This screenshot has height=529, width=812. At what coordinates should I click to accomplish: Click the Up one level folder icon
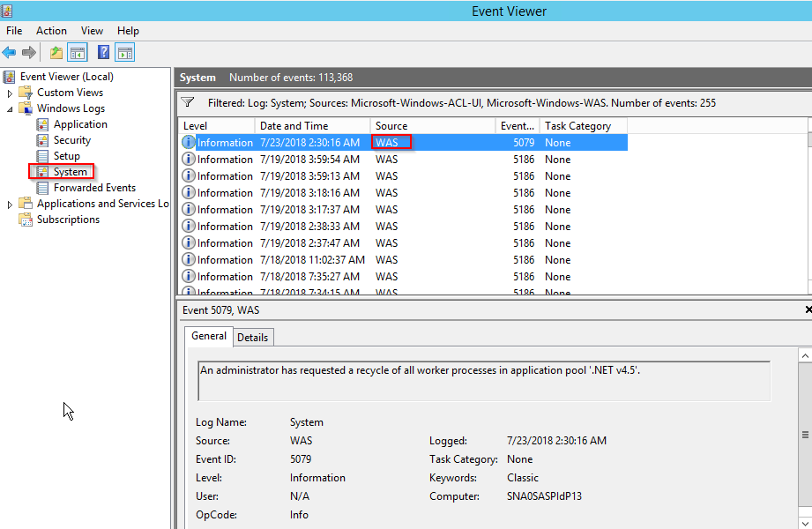pos(56,52)
